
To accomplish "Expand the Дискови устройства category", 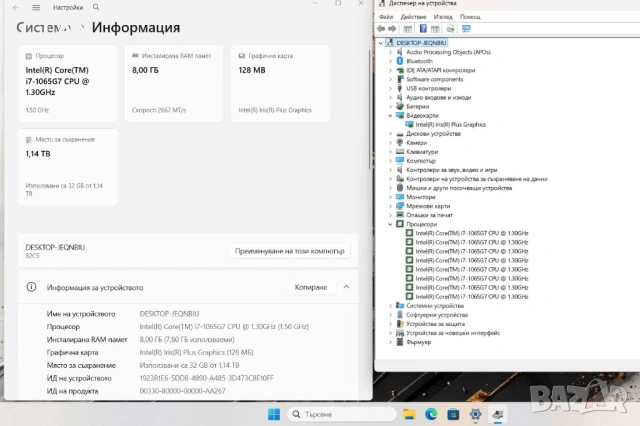I will click(x=390, y=134).
